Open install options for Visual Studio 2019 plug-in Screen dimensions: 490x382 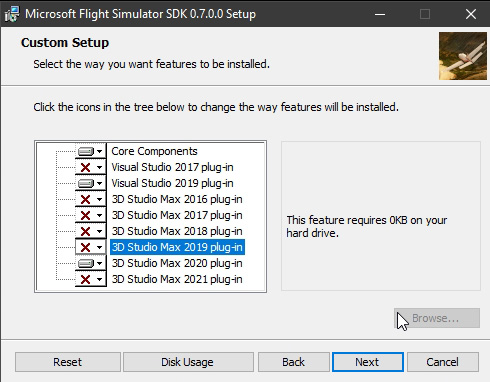click(91, 183)
